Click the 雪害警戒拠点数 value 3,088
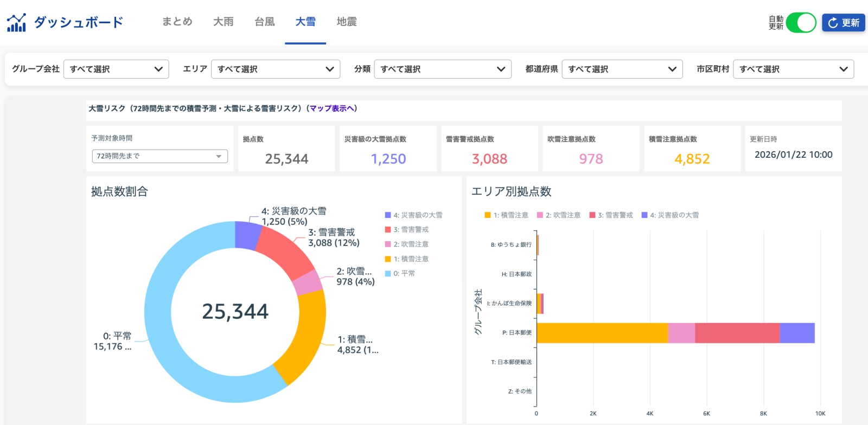 [489, 159]
